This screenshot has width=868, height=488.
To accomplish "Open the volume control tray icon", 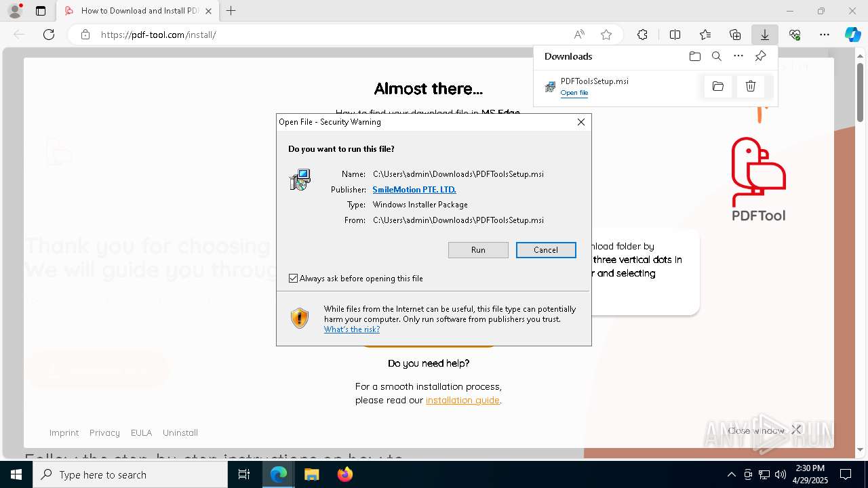I will tap(781, 474).
